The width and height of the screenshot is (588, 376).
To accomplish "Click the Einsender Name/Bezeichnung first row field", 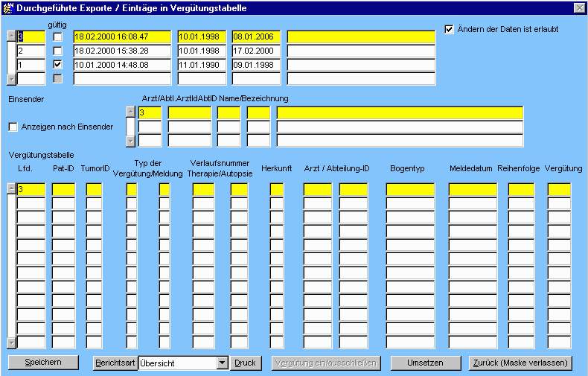I will pyautogui.click(x=399, y=112).
